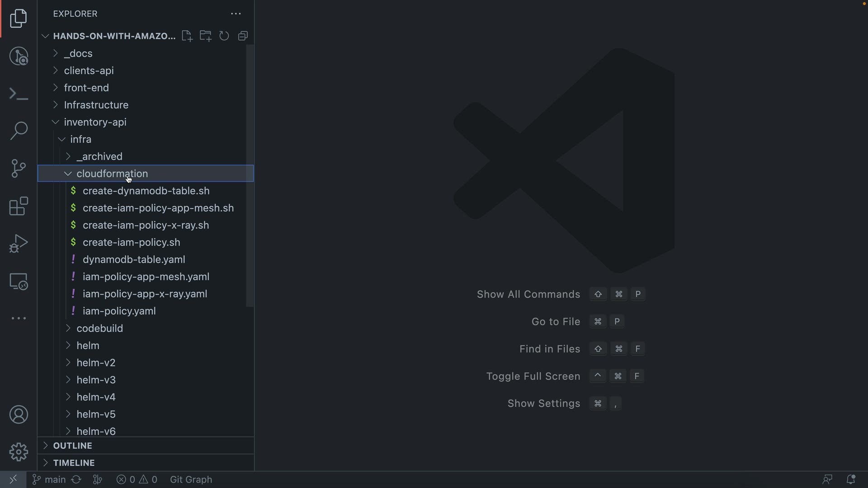Open the Accounts menu icon
The height and width of the screenshot is (488, 868).
[x=19, y=415]
